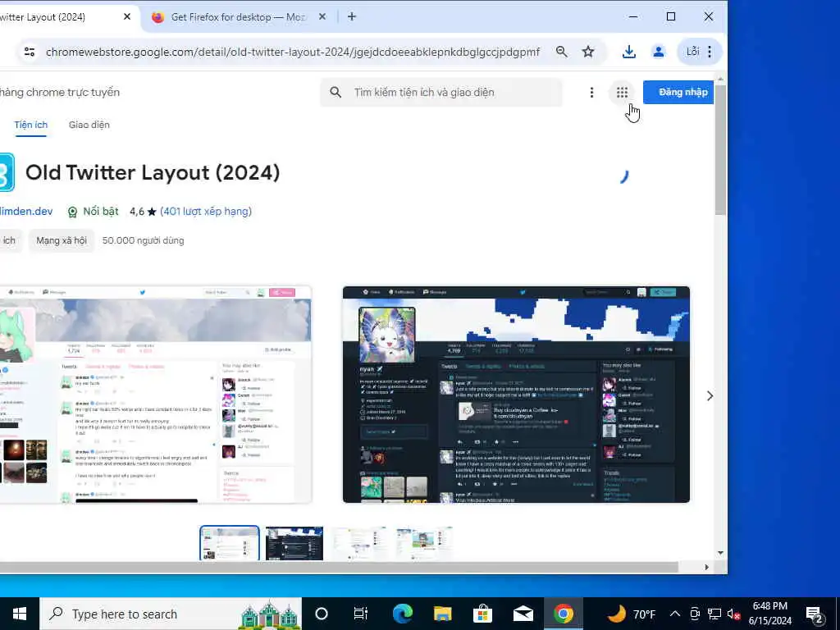Click the horizontal scrollbar track thumb
The width and height of the screenshot is (840, 630).
point(339,567)
